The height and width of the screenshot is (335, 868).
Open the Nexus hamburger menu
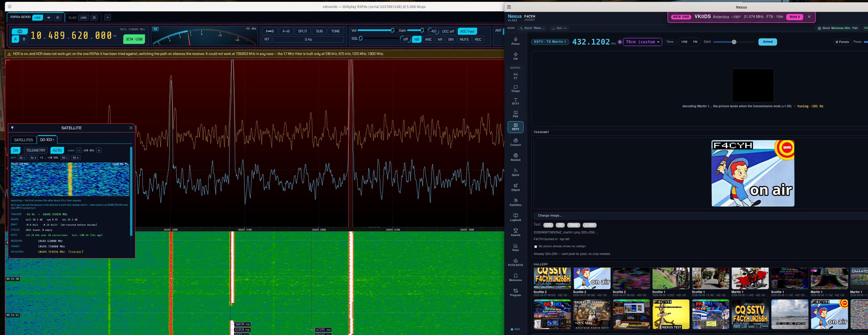click(509, 7)
